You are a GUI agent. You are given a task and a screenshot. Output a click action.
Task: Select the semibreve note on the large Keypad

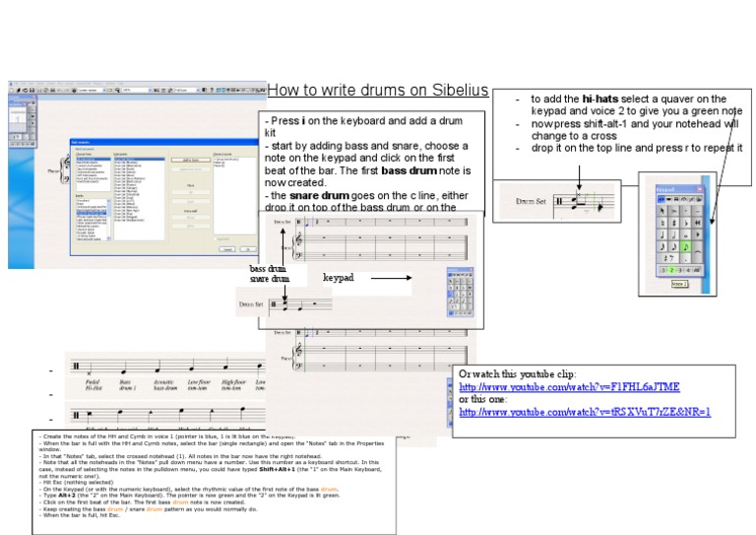(x=685, y=234)
